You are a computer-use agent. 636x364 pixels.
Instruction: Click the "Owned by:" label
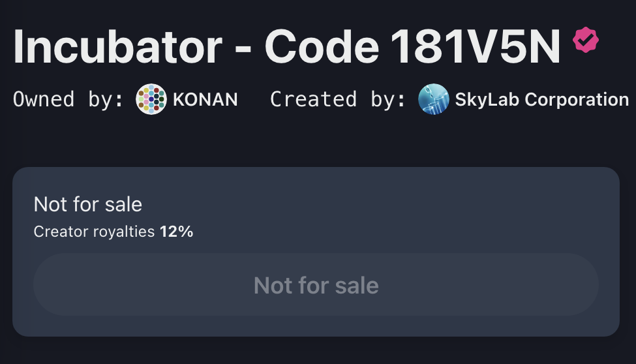pyautogui.click(x=68, y=100)
